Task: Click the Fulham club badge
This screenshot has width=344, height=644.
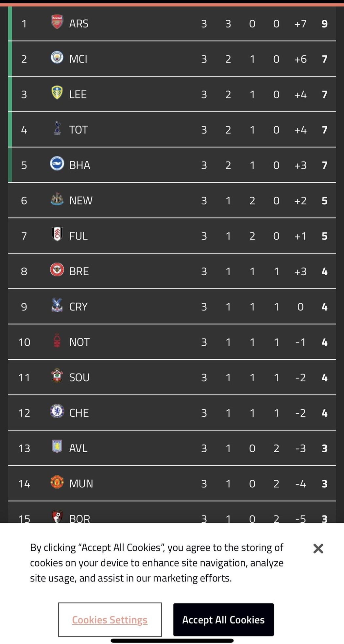Action: click(x=57, y=234)
